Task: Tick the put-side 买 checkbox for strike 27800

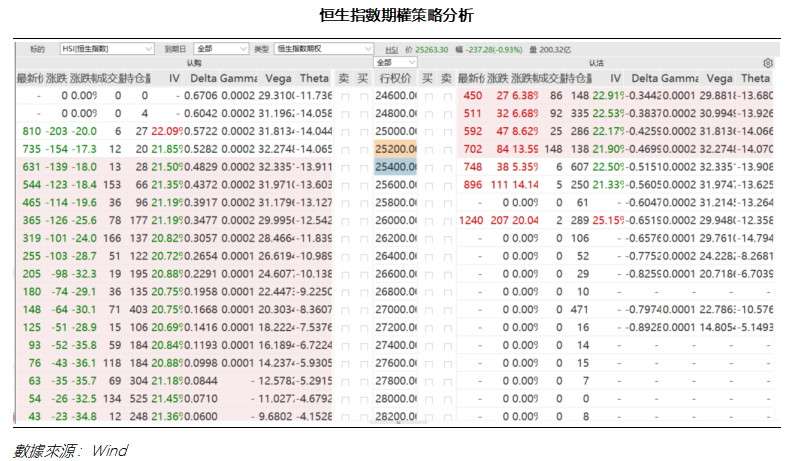Action: 428,382
